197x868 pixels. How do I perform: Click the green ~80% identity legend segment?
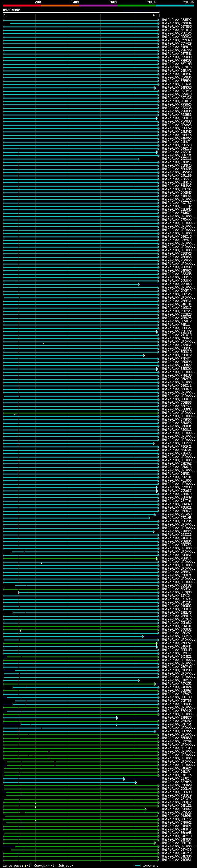(x=137, y=6)
